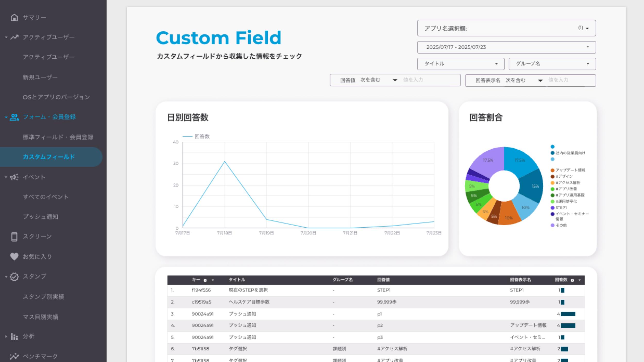Viewport: 644px width, 362px height.
Task: Open アクティブユーザー sub-item in sidebar
Action: pyautogui.click(x=49, y=57)
